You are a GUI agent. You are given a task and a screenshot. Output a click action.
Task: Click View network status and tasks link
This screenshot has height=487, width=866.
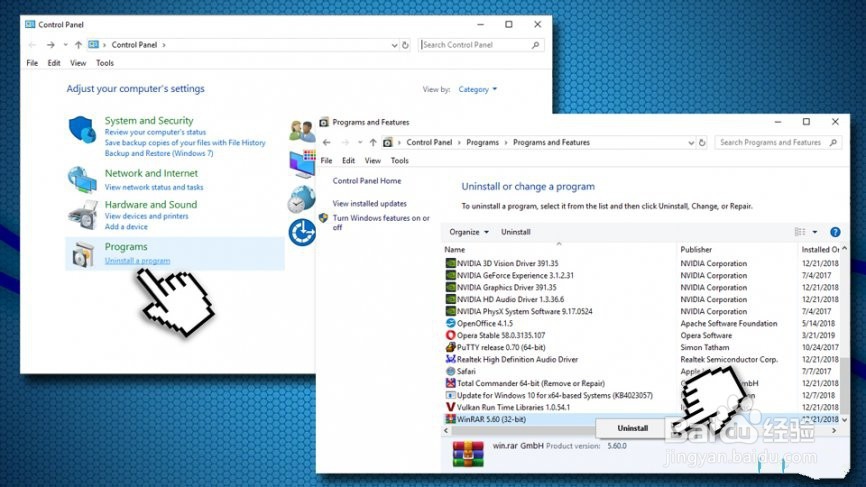(154, 187)
